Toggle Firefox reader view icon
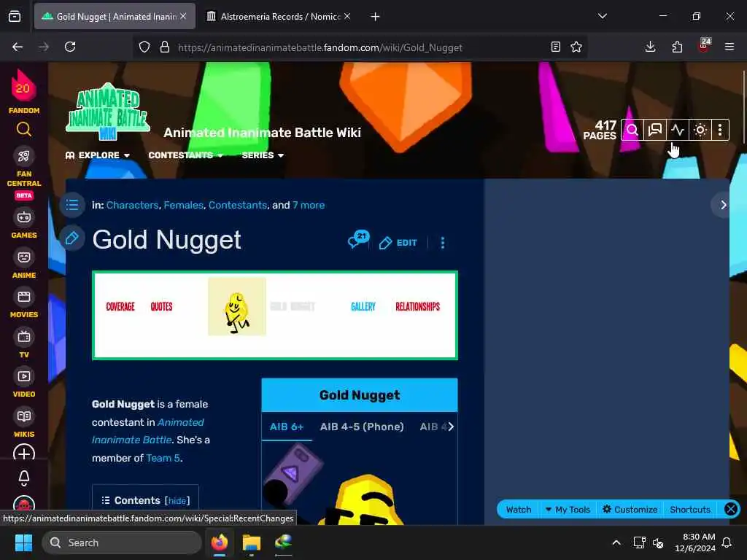Viewport: 747px width, 560px height. point(555,47)
